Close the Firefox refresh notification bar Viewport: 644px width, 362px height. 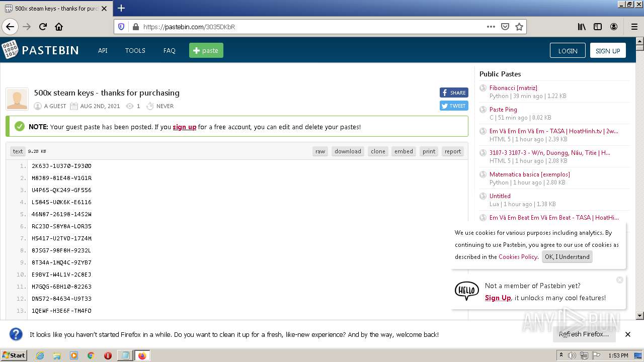click(628, 334)
